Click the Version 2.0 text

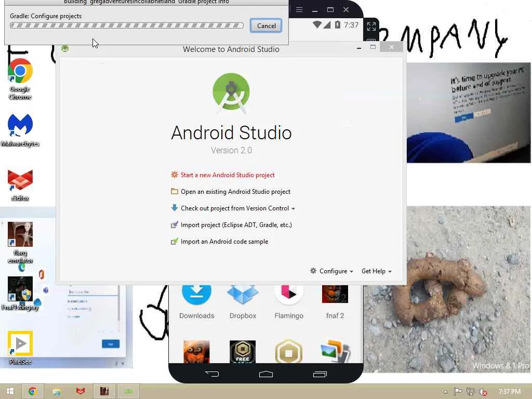click(231, 150)
